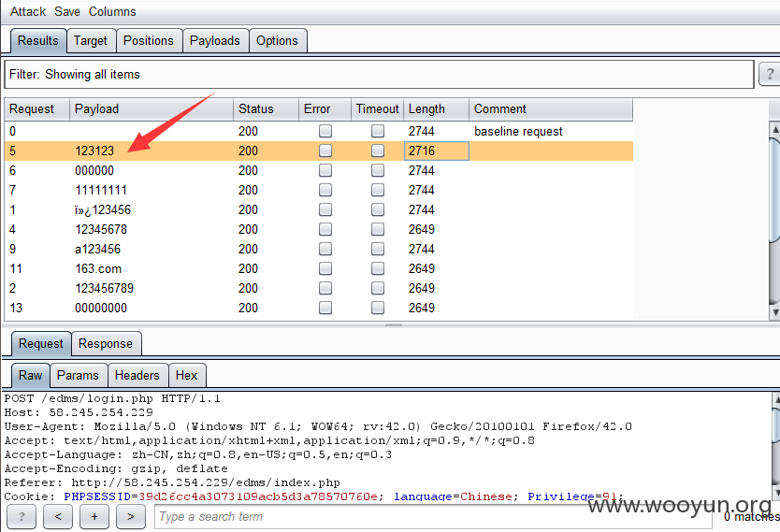Click request number 13 cell
This screenshot has width=780, height=532.
click(x=37, y=308)
